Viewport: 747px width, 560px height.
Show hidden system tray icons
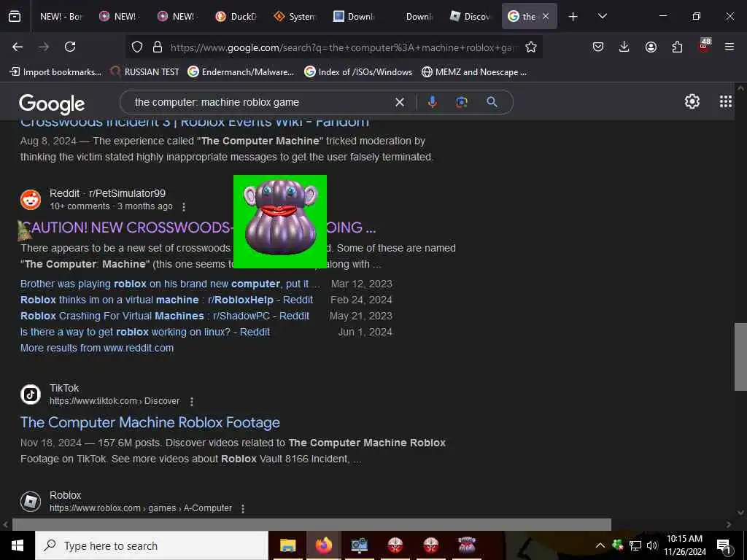pos(600,545)
